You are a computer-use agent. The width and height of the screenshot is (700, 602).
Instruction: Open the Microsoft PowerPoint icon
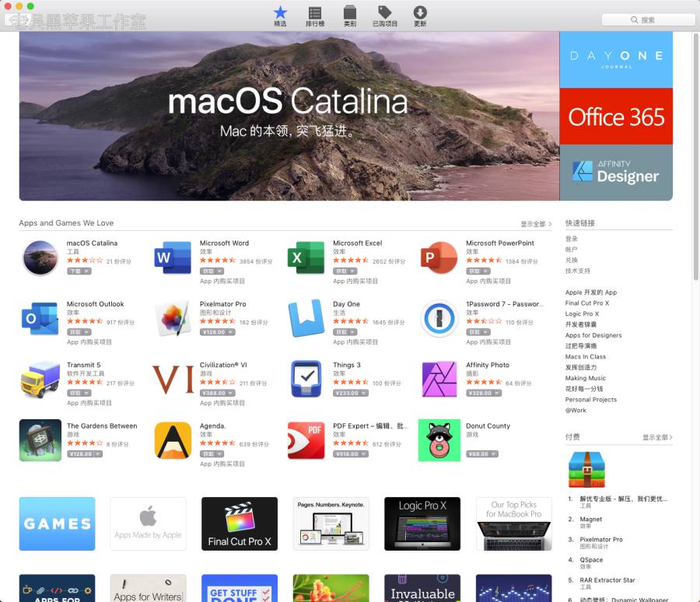coord(439,257)
